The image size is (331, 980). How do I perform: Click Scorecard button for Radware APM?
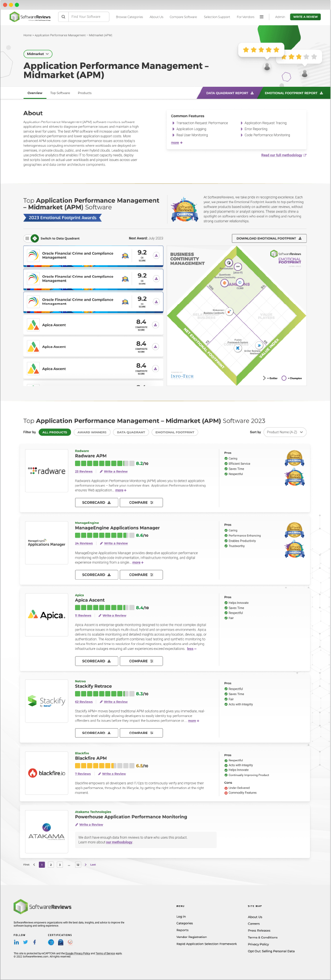[96, 502]
